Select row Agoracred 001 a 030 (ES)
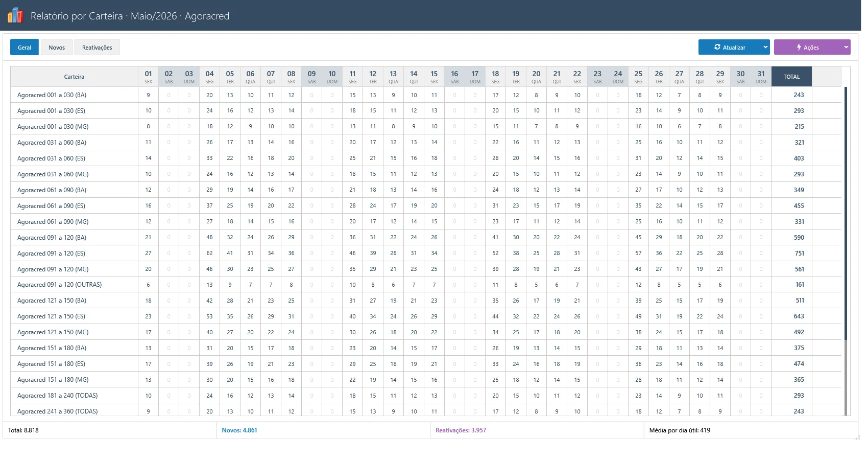This screenshot has height=460, width=868. [426, 111]
